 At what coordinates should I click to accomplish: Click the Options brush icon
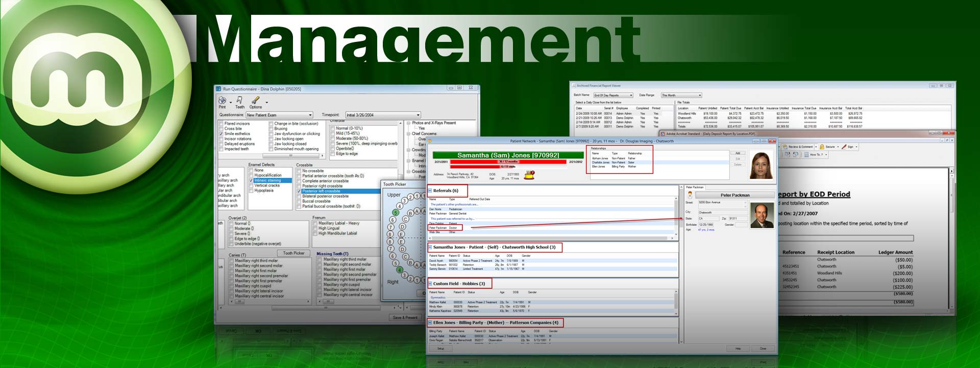256,100
